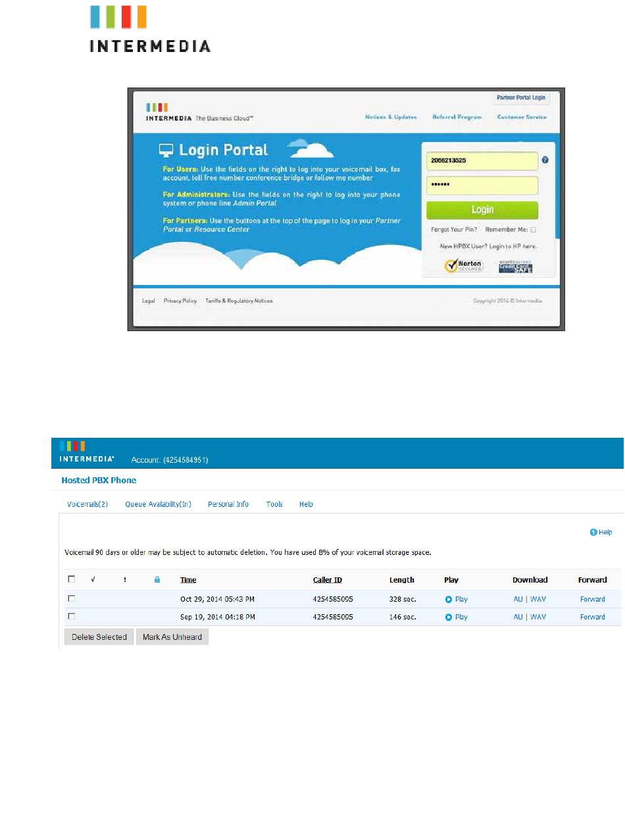Click the time 'Oct 29, 2014 05:43 PM'

tap(218, 600)
